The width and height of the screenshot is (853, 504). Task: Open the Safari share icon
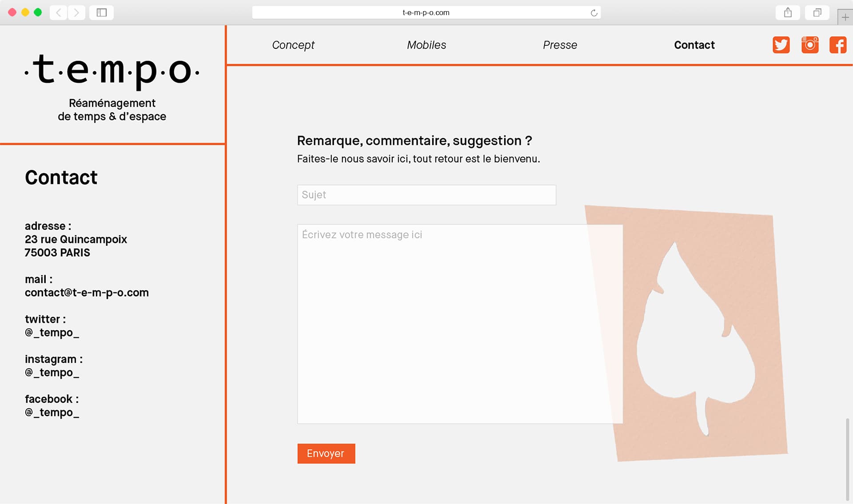point(788,12)
